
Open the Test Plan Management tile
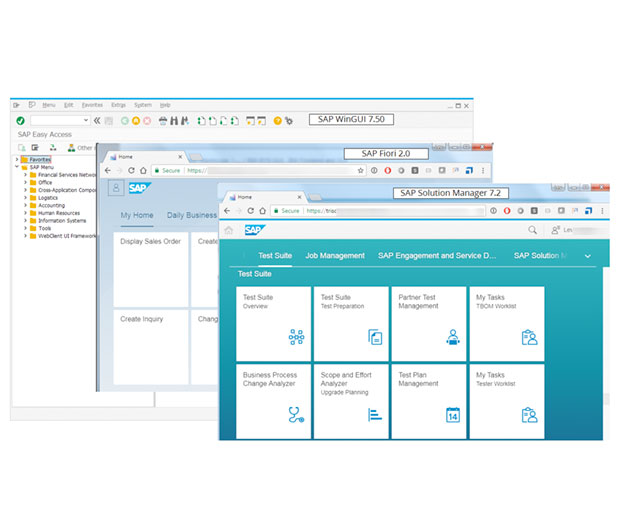click(x=429, y=401)
